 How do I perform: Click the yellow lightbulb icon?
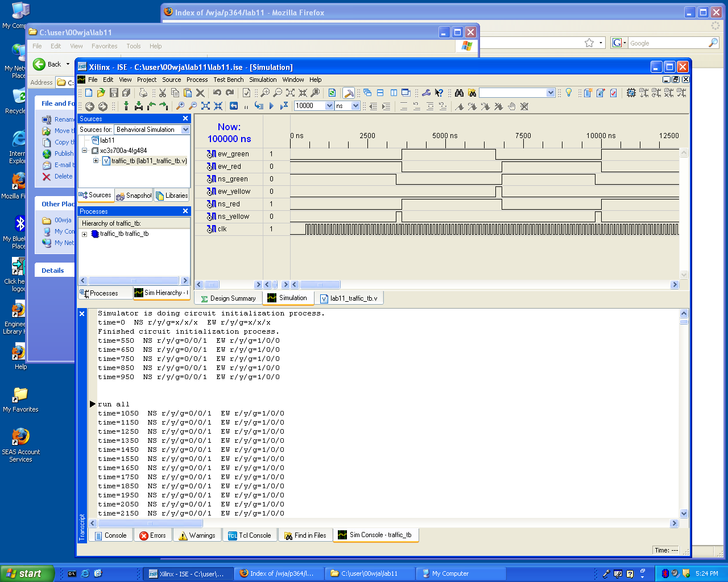[568, 92]
